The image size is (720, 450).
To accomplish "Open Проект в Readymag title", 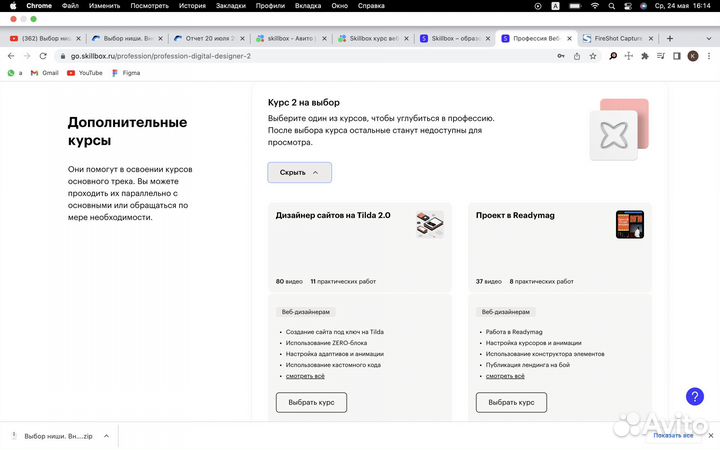I will tap(515, 215).
